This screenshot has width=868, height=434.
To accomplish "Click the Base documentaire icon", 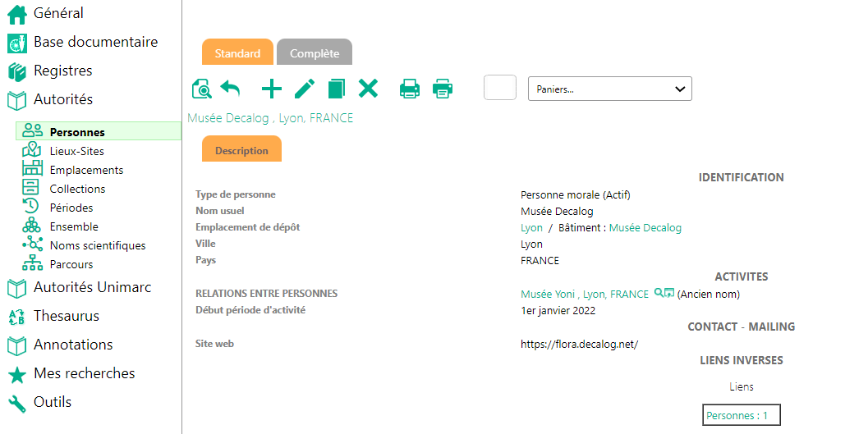I will tap(17, 43).
